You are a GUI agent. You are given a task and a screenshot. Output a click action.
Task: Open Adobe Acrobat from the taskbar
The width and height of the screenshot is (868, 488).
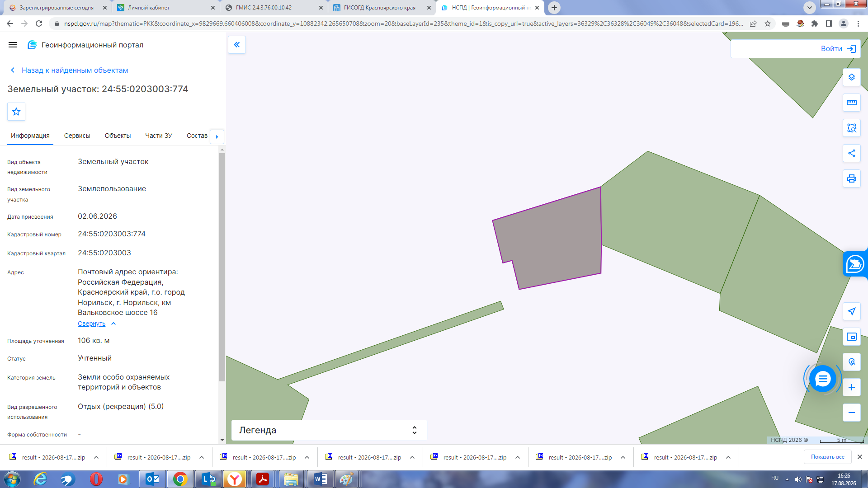tap(263, 479)
